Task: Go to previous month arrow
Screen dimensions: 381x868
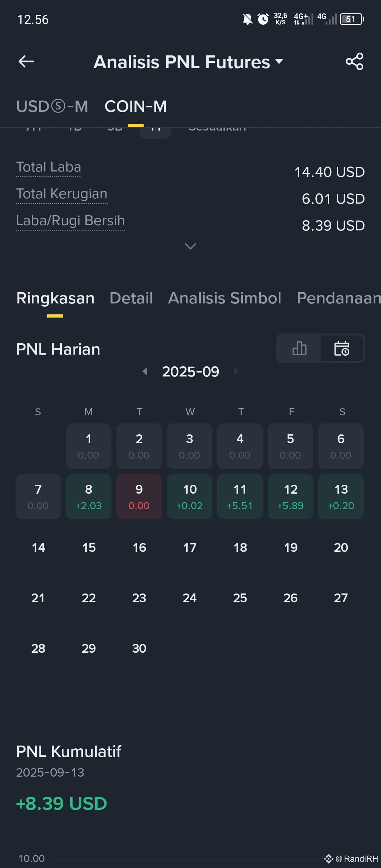Action: 145,371
